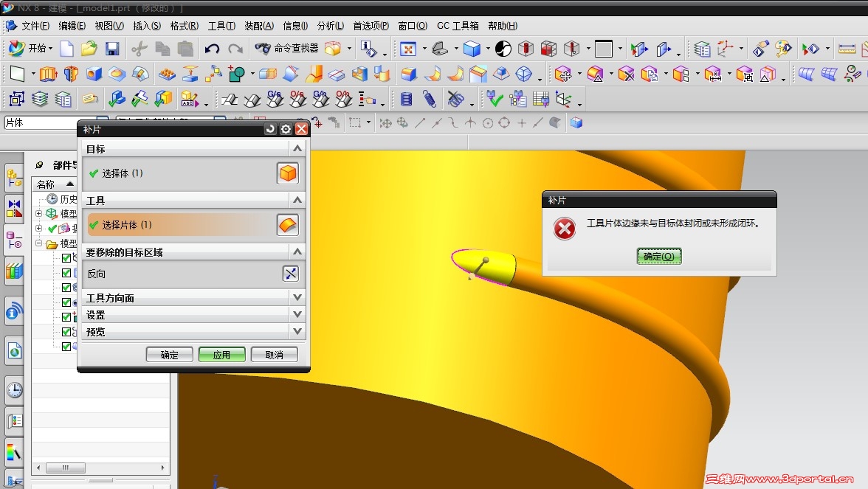868x489 pixels.
Task: Select the Revolve tool icon
Action: 72,74
